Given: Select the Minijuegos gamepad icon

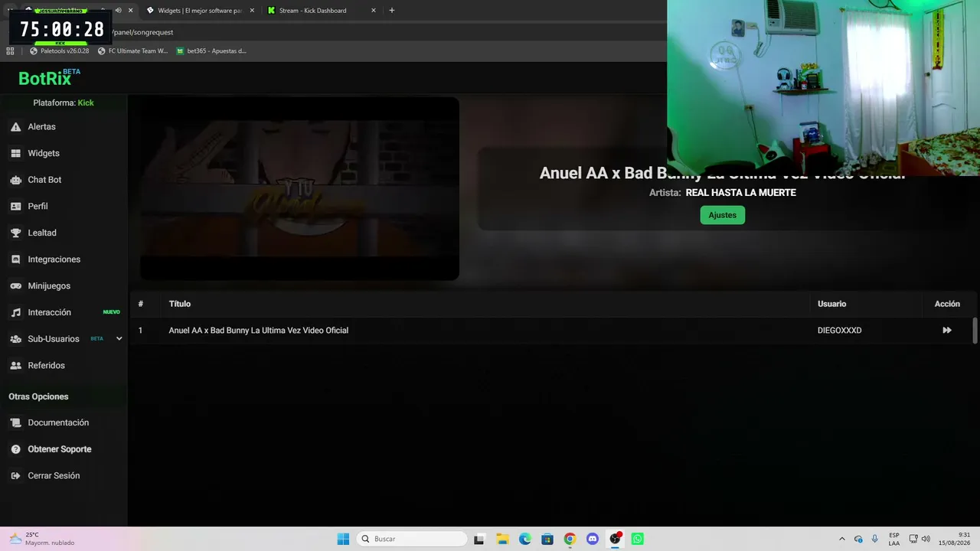Looking at the screenshot, I should (15, 286).
